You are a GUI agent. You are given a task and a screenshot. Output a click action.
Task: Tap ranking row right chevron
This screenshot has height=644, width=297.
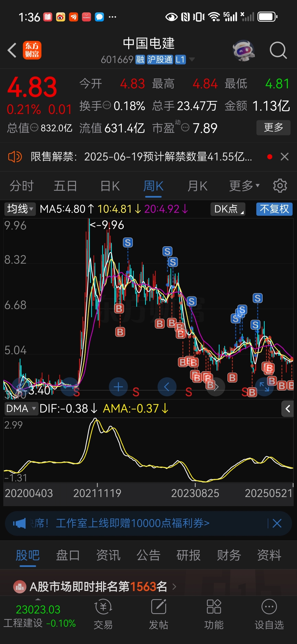coord(174,587)
